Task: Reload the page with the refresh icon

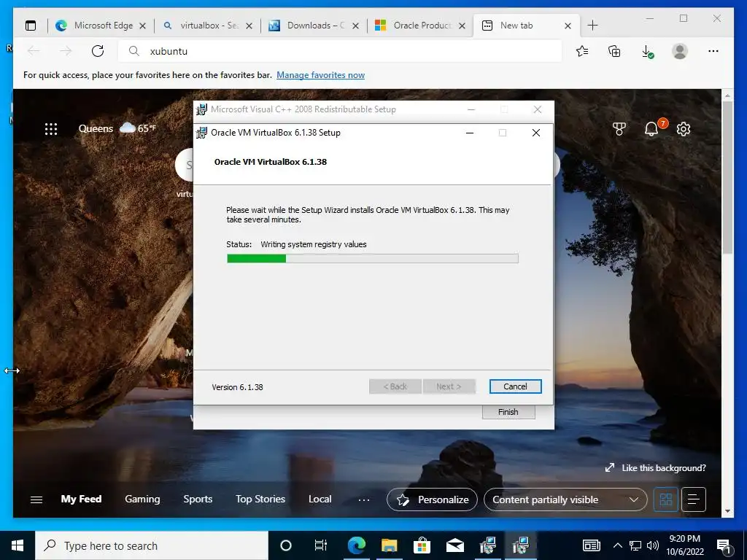Action: [98, 51]
